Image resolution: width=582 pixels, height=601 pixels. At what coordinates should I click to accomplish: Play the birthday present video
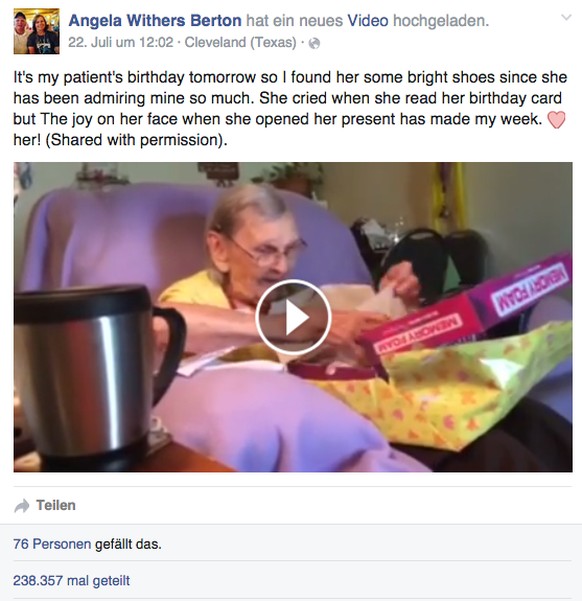click(293, 317)
